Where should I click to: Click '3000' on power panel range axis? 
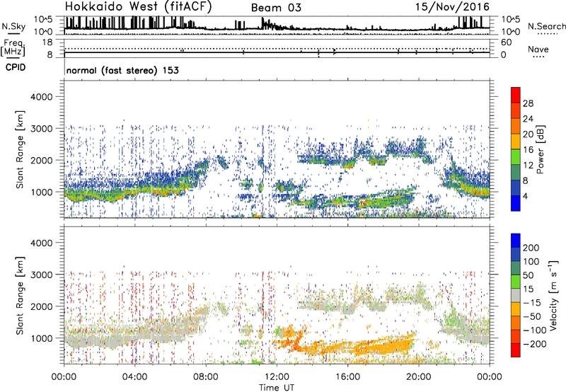[x=42, y=129]
